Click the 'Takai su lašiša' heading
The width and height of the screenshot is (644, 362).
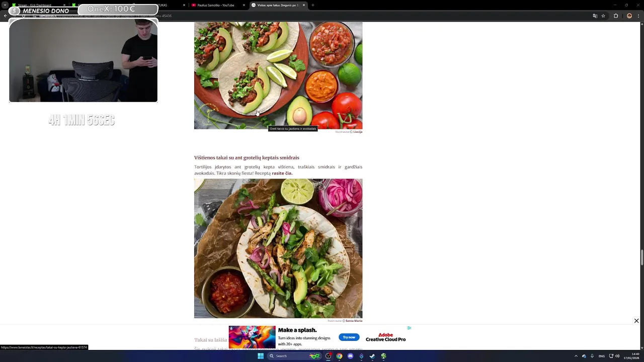(210, 340)
